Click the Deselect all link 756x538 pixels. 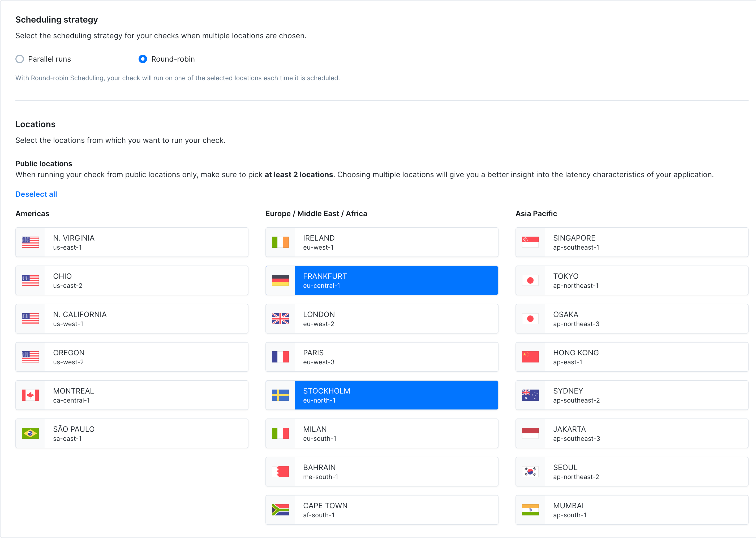pos(36,194)
